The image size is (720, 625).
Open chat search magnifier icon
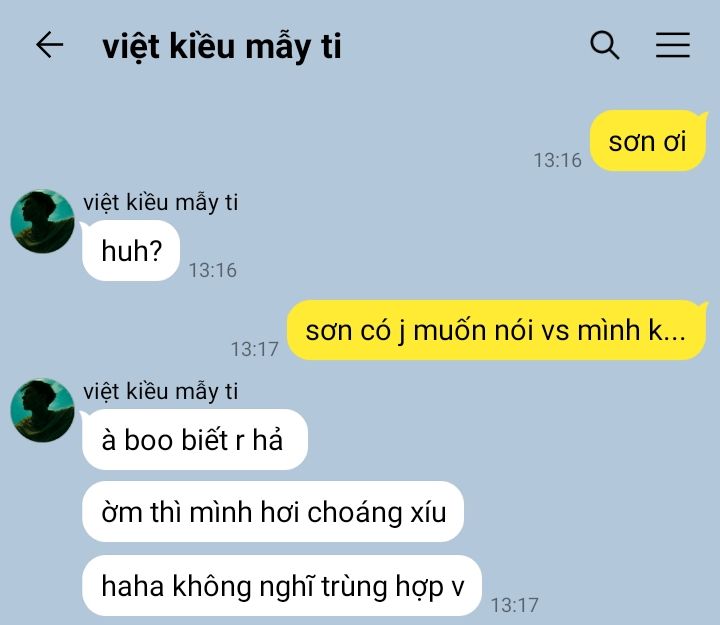point(604,45)
